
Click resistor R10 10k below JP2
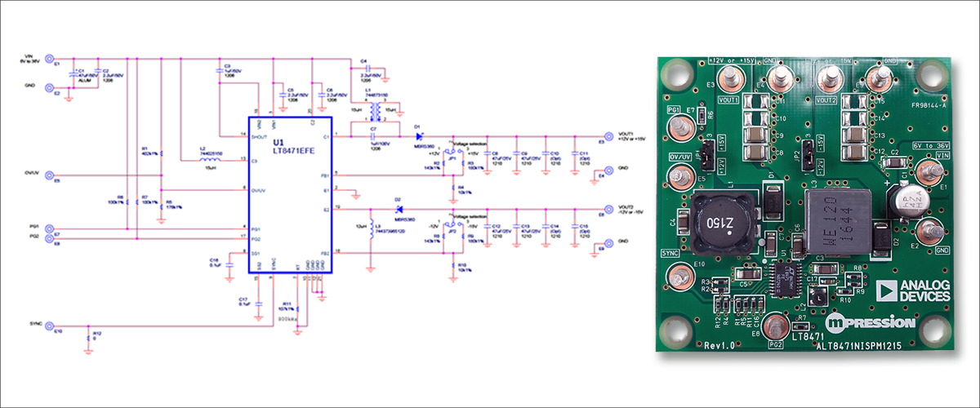pos(452,264)
